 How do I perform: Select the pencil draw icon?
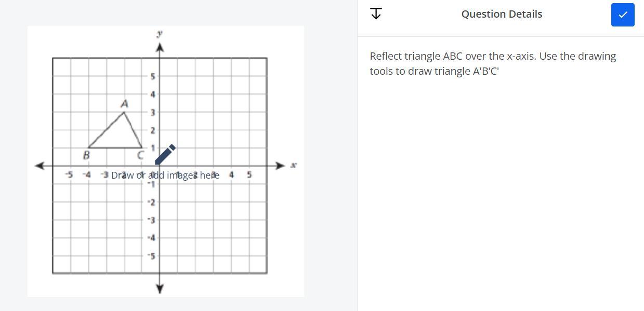(165, 154)
